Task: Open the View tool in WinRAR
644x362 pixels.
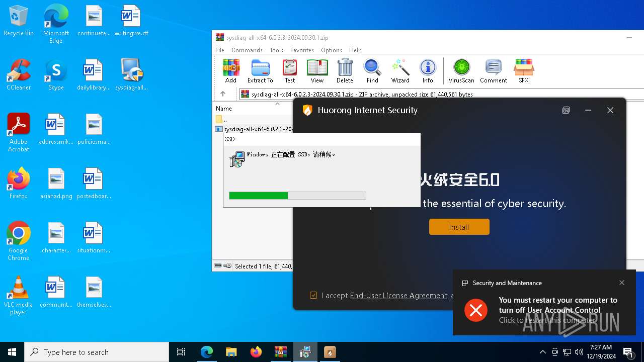Action: (317, 71)
